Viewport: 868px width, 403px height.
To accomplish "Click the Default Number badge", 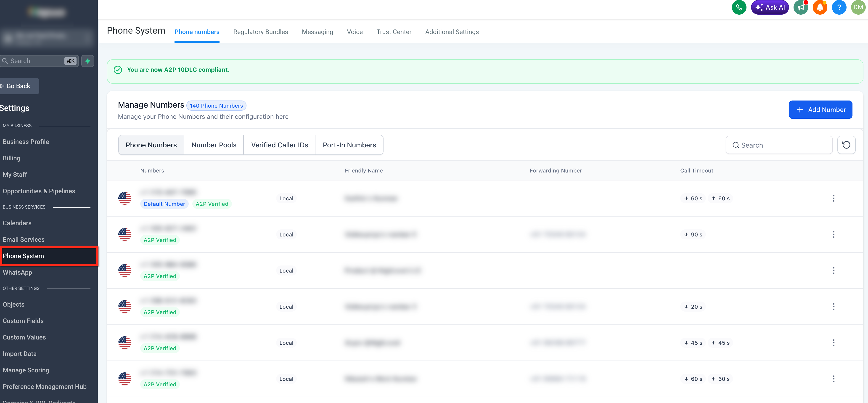I will click(164, 204).
